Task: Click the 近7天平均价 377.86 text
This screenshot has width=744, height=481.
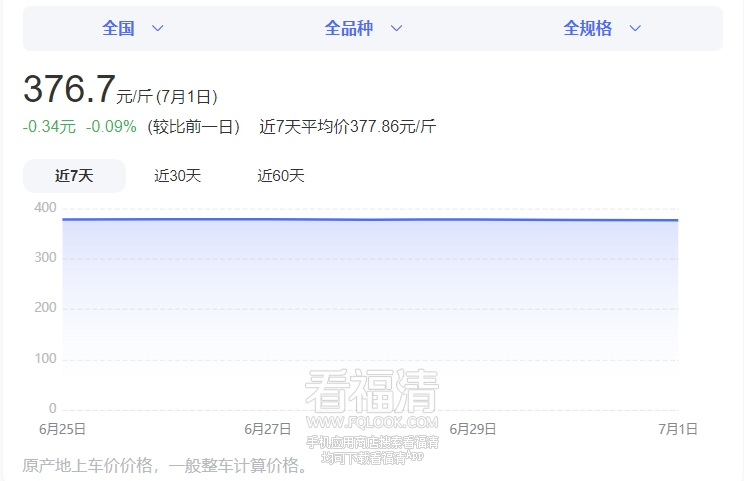Action: click(347, 127)
